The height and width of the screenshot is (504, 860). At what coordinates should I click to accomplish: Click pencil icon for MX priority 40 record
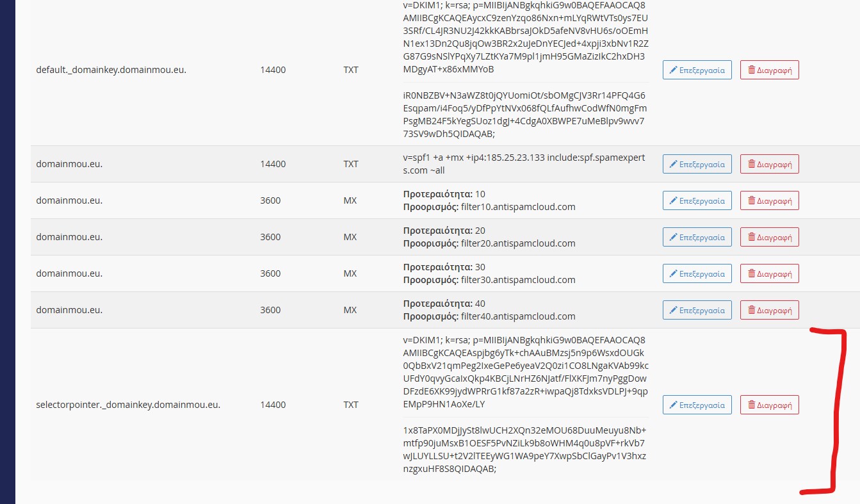click(x=674, y=311)
